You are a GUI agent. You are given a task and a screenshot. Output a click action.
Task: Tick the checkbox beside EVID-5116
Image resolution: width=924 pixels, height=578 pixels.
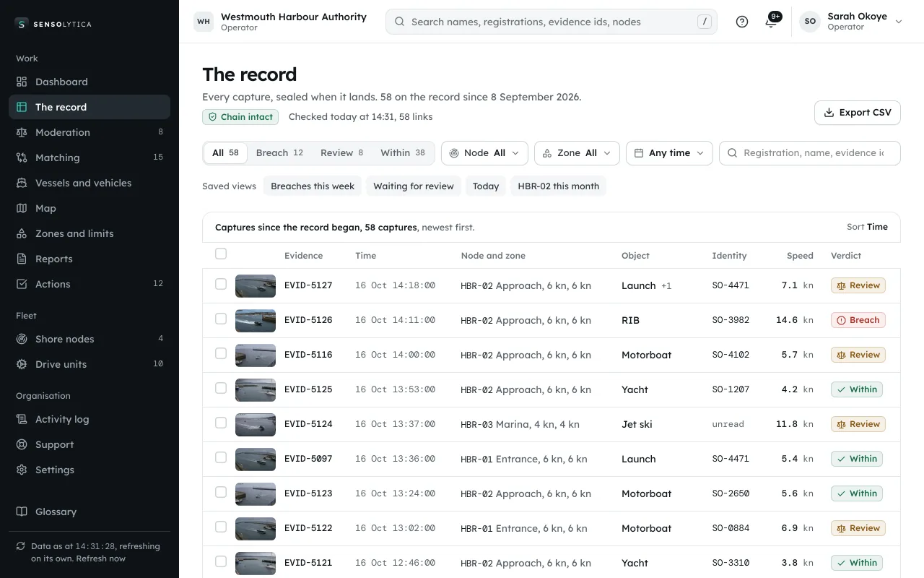pos(221,353)
